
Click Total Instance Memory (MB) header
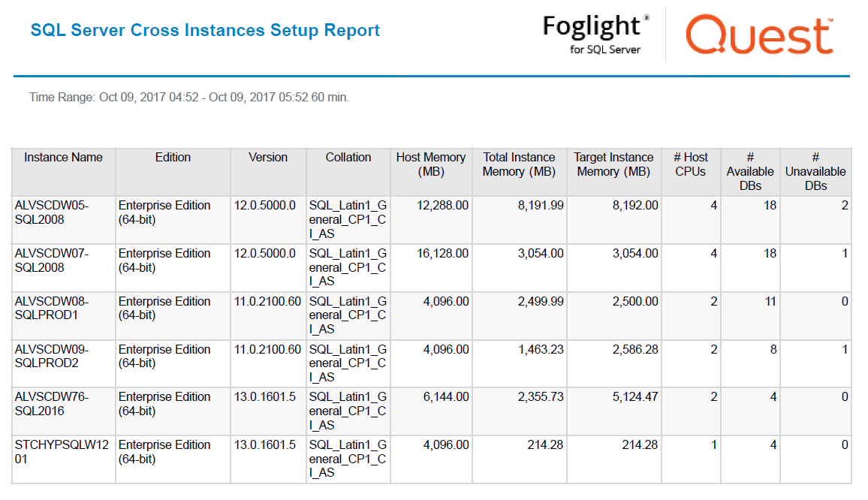tap(519, 164)
